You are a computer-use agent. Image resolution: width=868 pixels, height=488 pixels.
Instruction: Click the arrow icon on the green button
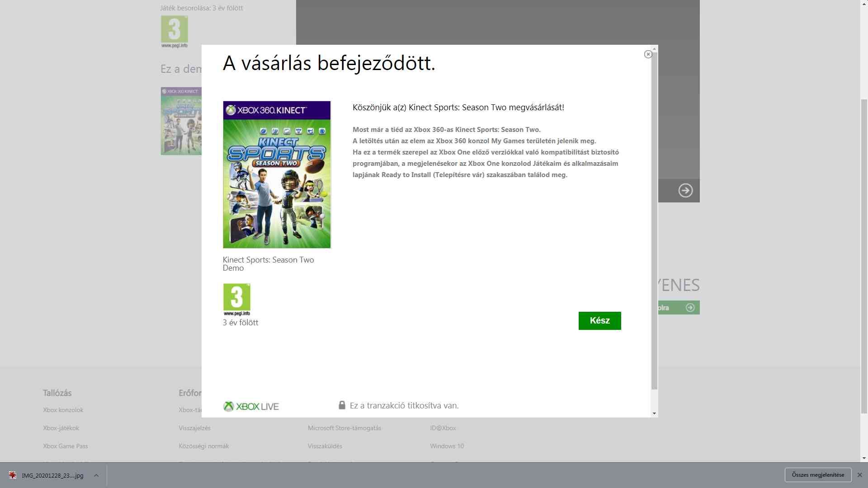(690, 308)
